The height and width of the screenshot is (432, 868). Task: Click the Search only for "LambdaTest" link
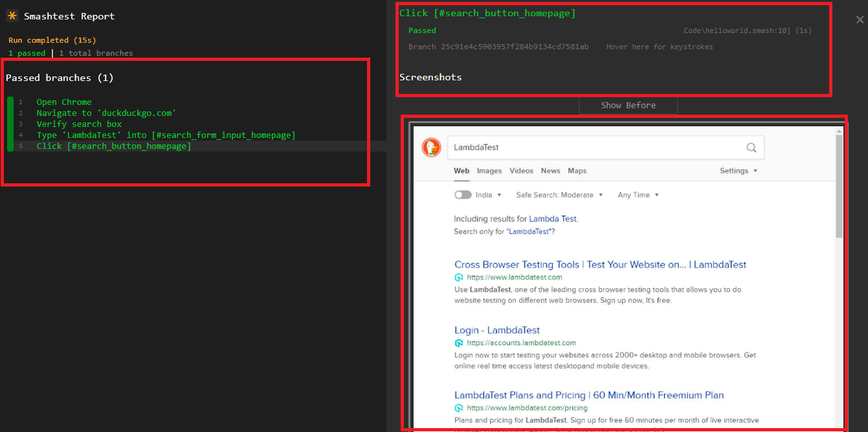[504, 231]
